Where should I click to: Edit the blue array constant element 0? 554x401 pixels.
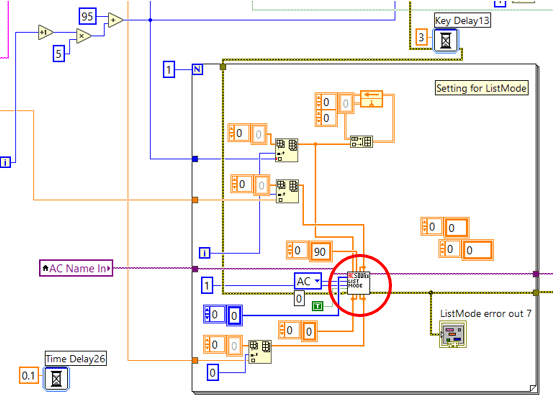tap(234, 316)
